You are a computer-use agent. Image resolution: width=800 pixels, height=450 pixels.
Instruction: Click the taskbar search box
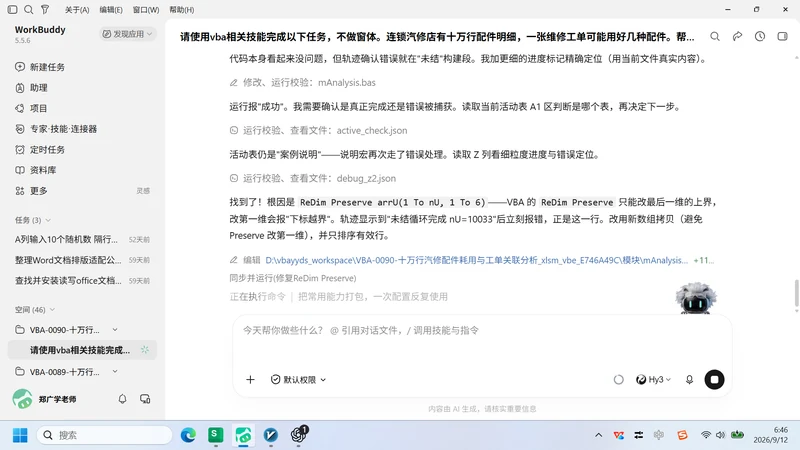(x=104, y=435)
